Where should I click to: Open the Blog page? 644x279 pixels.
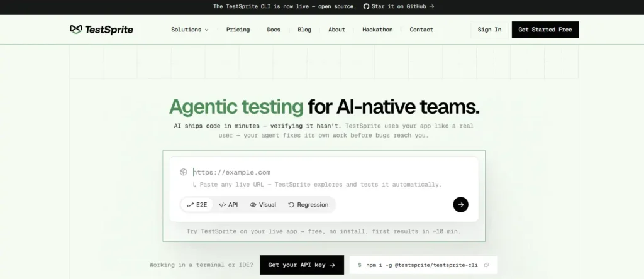304,30
